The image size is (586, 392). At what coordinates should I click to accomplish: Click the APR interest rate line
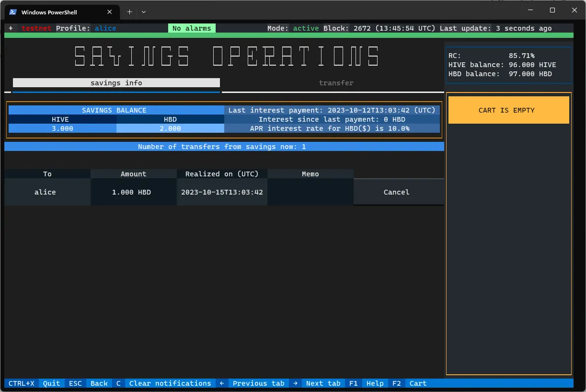332,128
